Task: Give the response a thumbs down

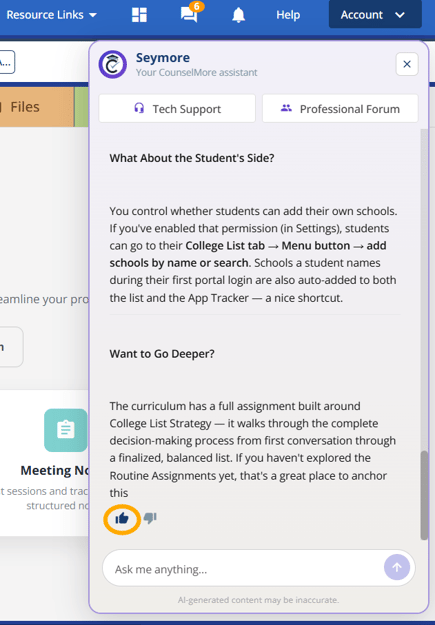Action: coord(150,518)
